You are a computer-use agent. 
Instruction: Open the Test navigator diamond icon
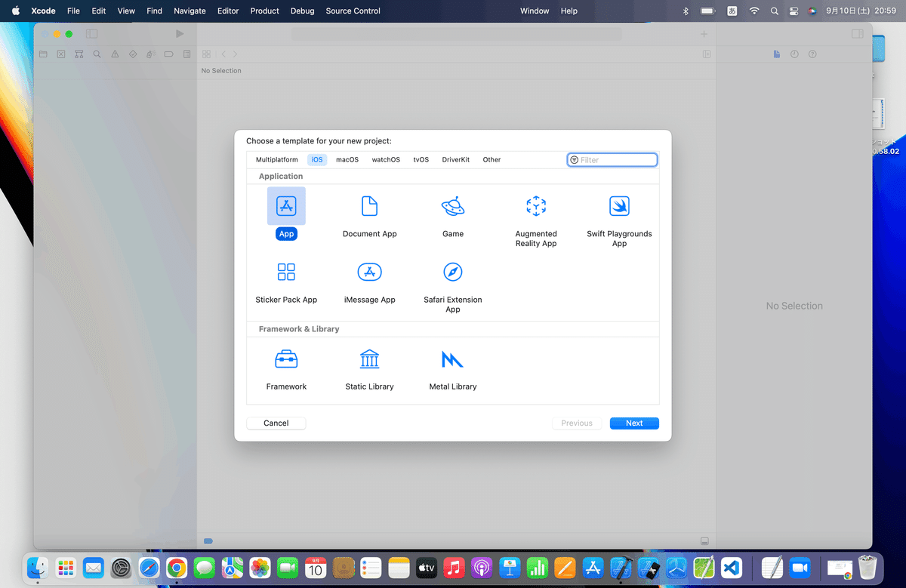[x=133, y=54]
